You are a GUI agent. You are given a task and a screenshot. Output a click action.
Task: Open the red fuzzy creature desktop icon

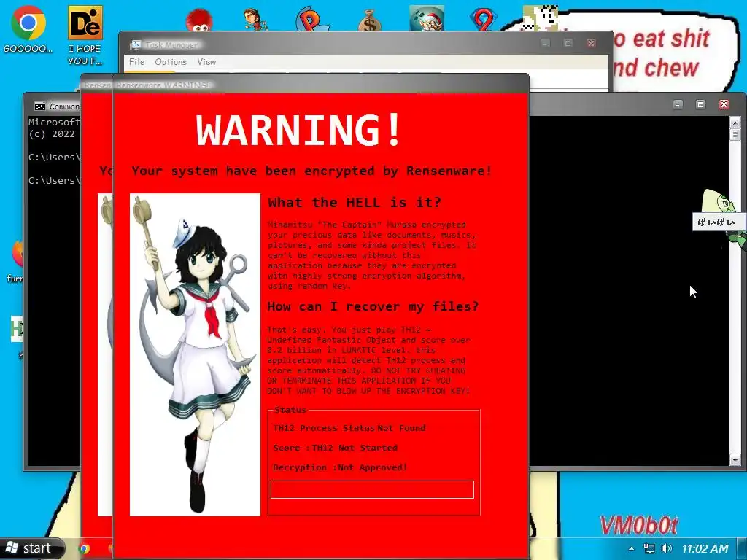coord(198,20)
